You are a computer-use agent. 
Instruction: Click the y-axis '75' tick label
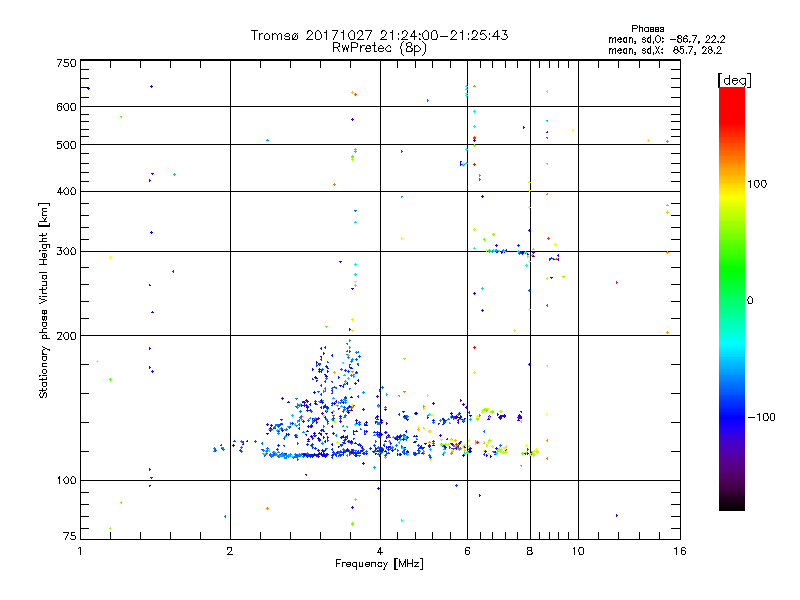(x=70, y=536)
